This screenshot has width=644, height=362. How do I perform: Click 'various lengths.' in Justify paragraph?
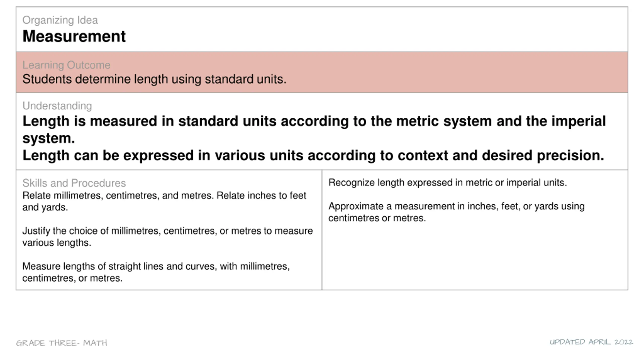coord(57,243)
